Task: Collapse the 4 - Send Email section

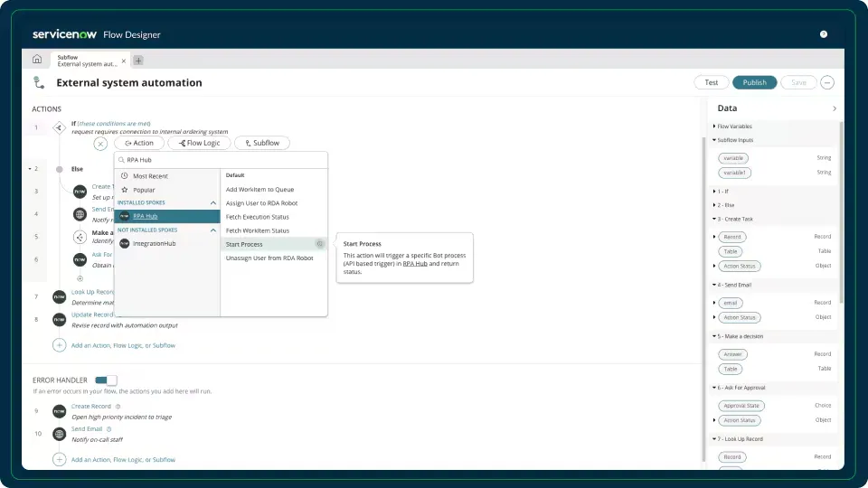Action: coord(714,285)
